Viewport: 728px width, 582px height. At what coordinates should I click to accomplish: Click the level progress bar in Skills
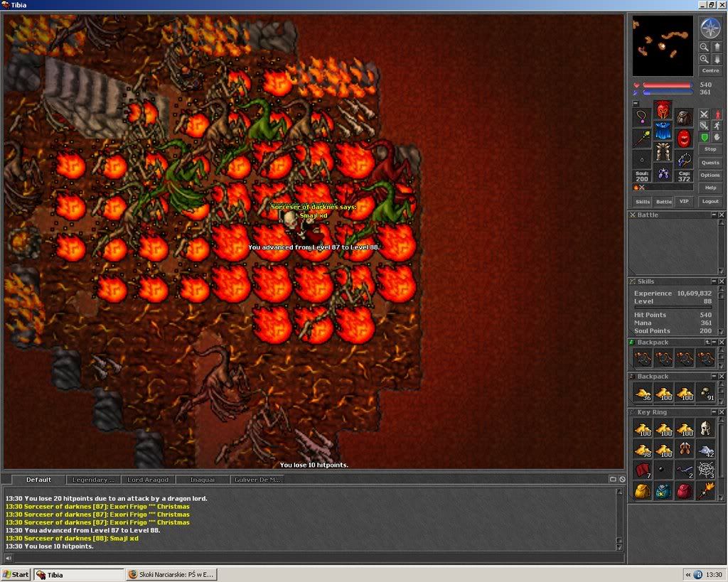click(673, 307)
